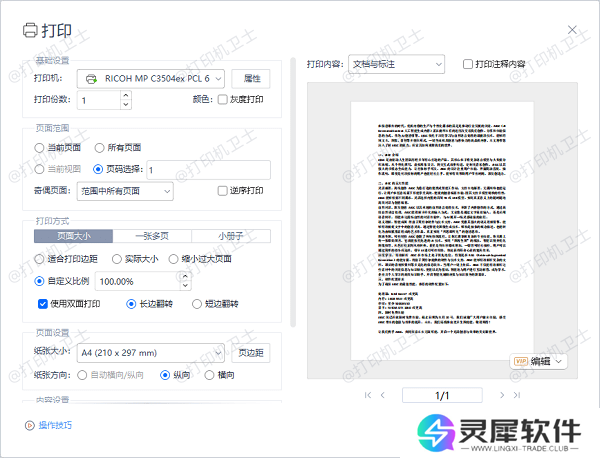Click the printer icon in printer dropdown
Image resolution: width=600 pixels, height=458 pixels.
coord(91,79)
